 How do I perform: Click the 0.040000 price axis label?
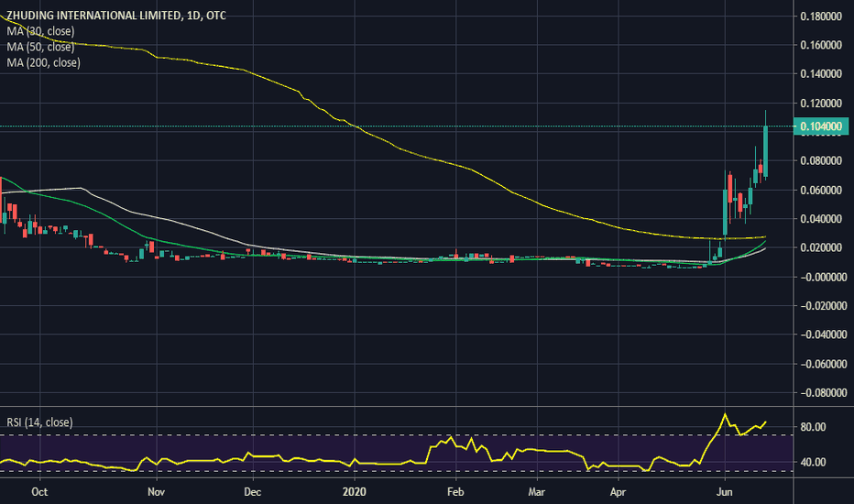coord(821,218)
